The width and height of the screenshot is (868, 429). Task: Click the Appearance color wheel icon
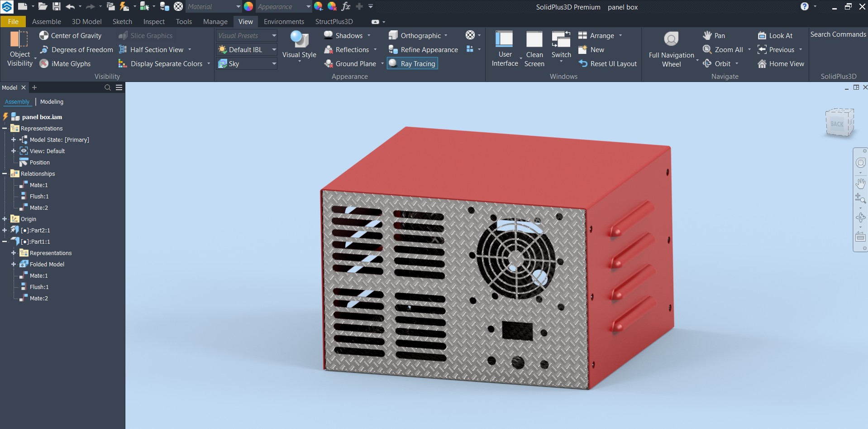248,6
